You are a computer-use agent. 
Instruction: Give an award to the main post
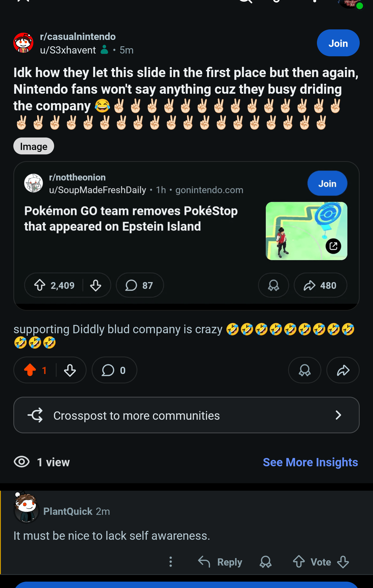pos(304,370)
